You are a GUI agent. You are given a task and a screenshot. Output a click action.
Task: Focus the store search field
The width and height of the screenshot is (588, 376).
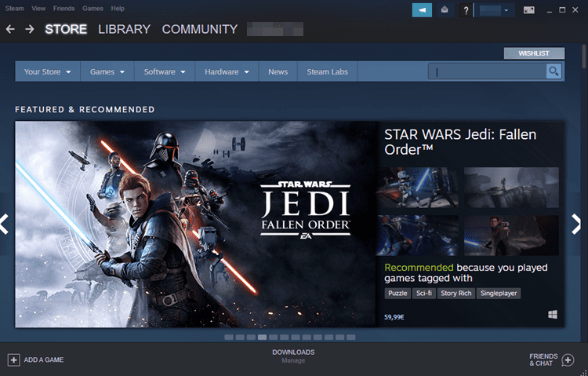coord(488,71)
